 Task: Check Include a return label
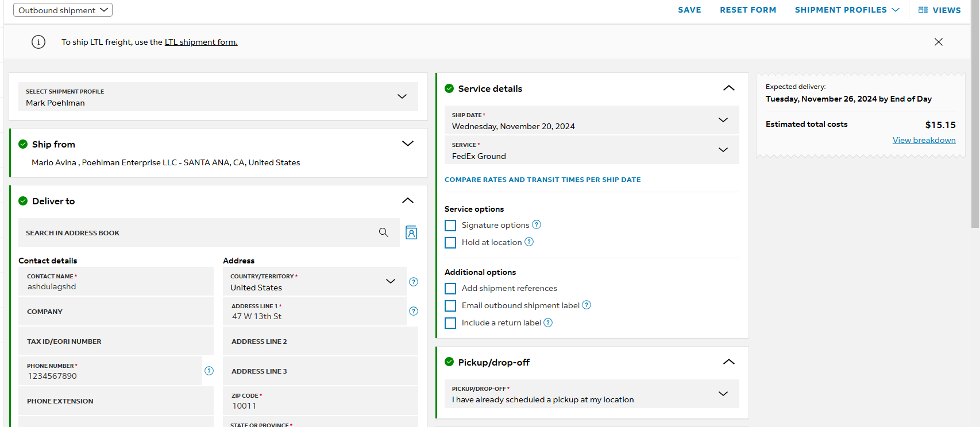click(450, 323)
